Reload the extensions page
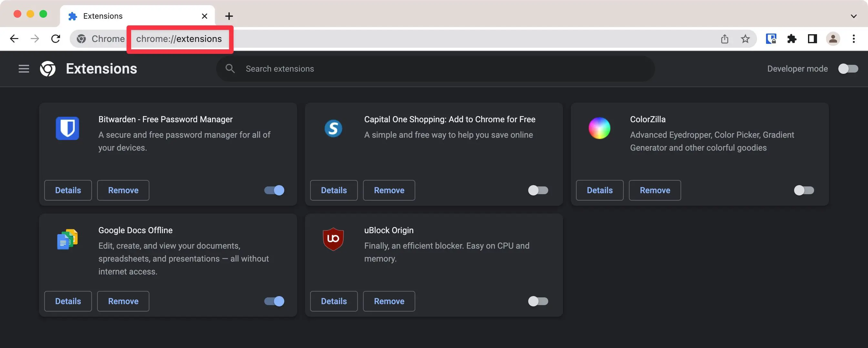868x348 pixels. pos(56,39)
